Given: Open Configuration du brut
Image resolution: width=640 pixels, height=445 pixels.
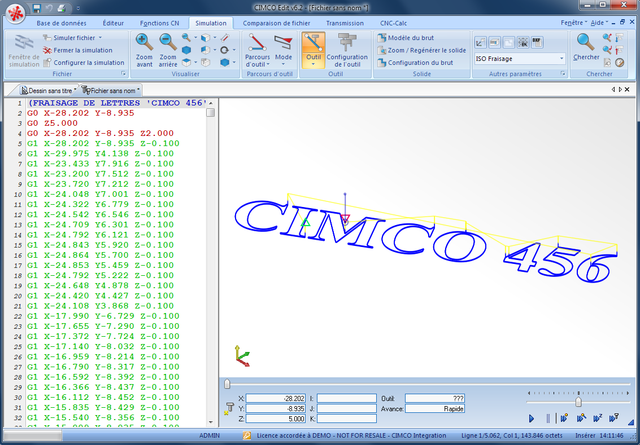Looking at the screenshot, I should 415,62.
